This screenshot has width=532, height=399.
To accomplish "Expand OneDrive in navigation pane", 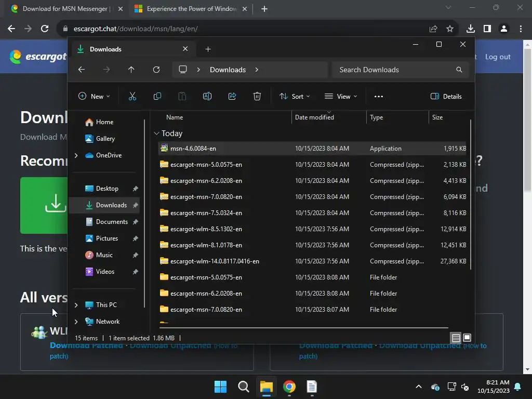I will tap(76, 155).
